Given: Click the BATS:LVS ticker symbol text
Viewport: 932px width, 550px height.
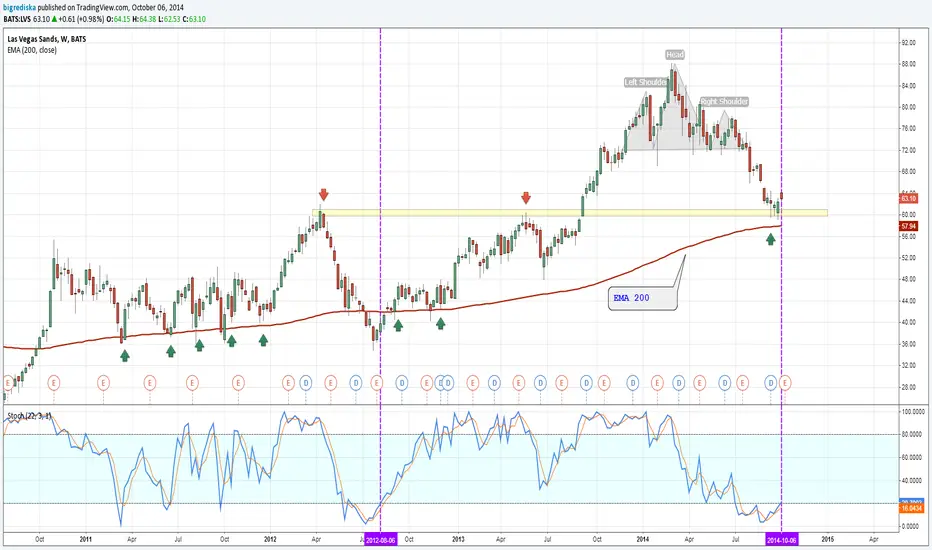Looking at the screenshot, I should 17,19.
